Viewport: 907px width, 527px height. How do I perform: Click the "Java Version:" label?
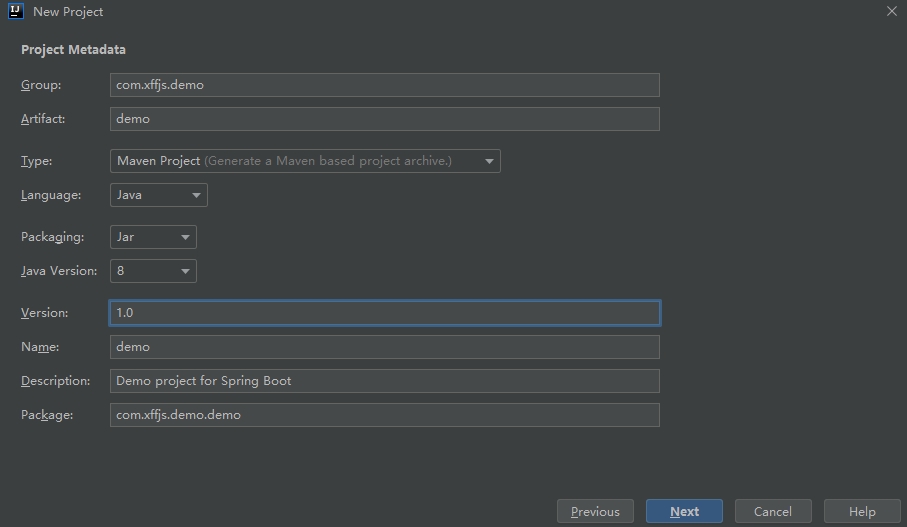coord(59,271)
